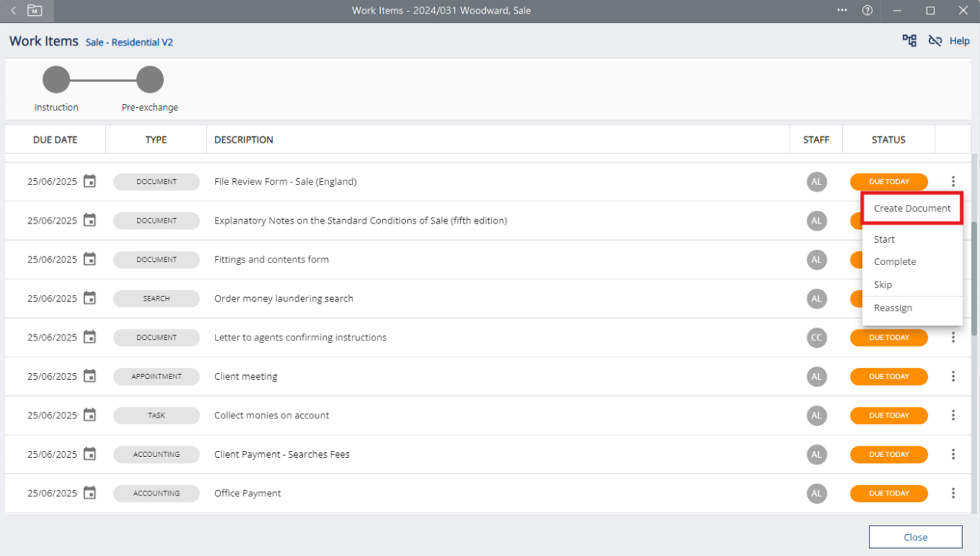
Task: Click the question mark help icon in title bar
Action: pos(867,11)
